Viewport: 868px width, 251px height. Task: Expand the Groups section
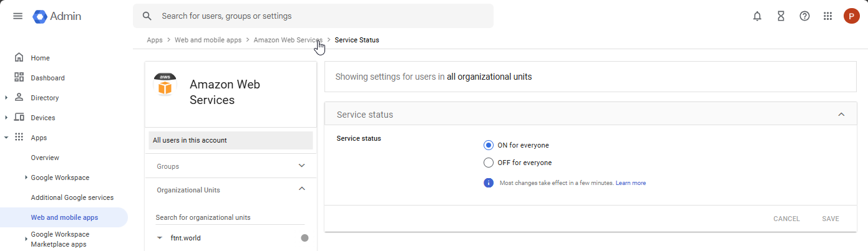pos(302,166)
